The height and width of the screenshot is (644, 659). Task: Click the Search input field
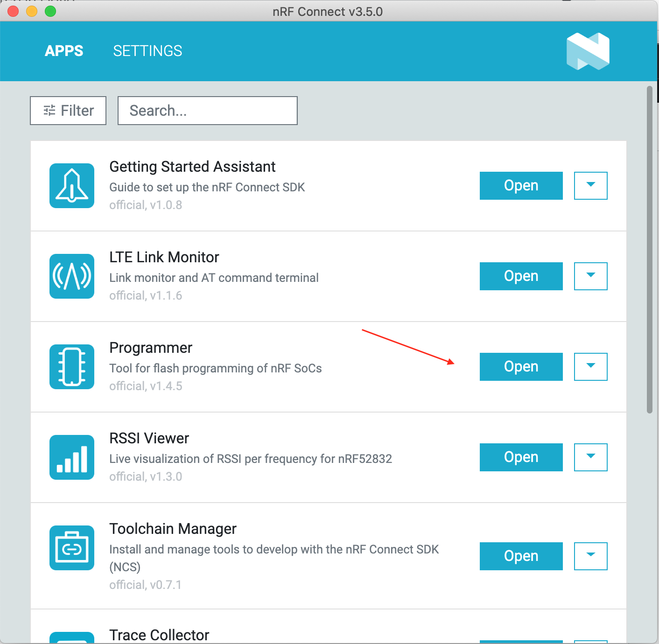point(207,111)
